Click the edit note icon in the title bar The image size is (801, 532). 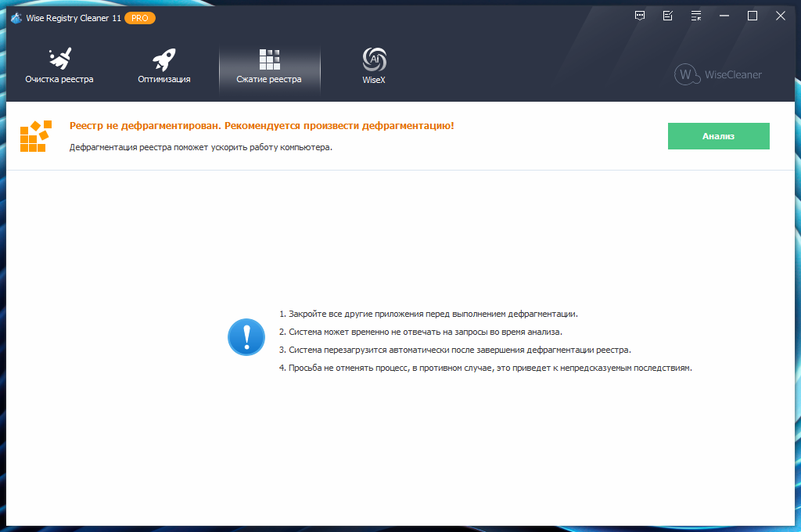(668, 16)
